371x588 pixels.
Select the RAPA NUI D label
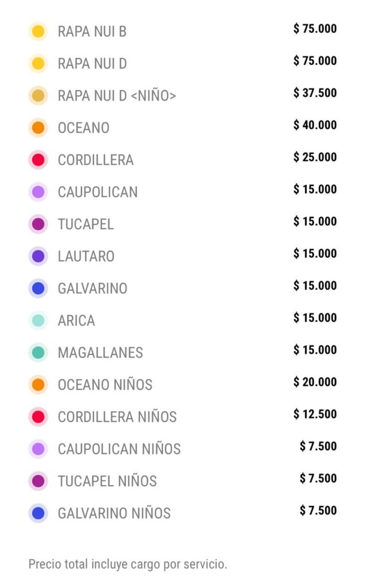(92, 64)
